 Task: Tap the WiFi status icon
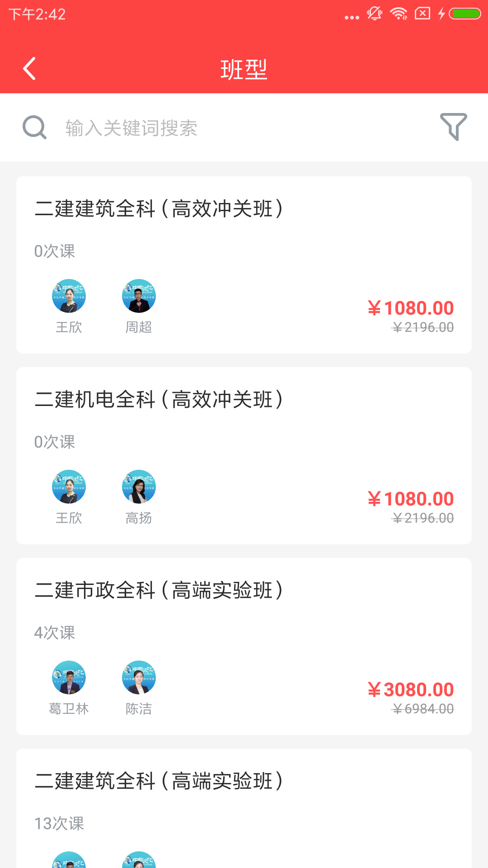click(399, 14)
